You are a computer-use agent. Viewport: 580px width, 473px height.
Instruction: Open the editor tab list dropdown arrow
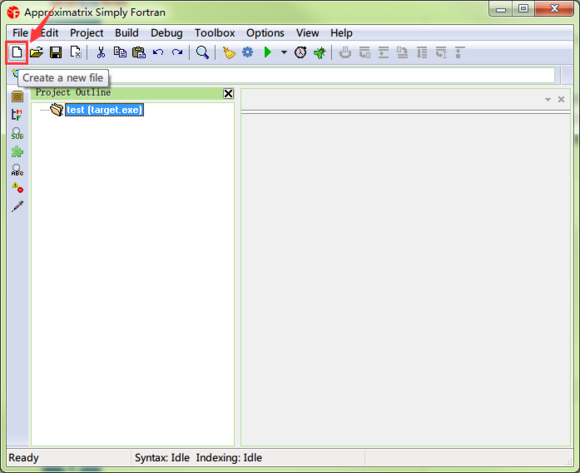[548, 99]
